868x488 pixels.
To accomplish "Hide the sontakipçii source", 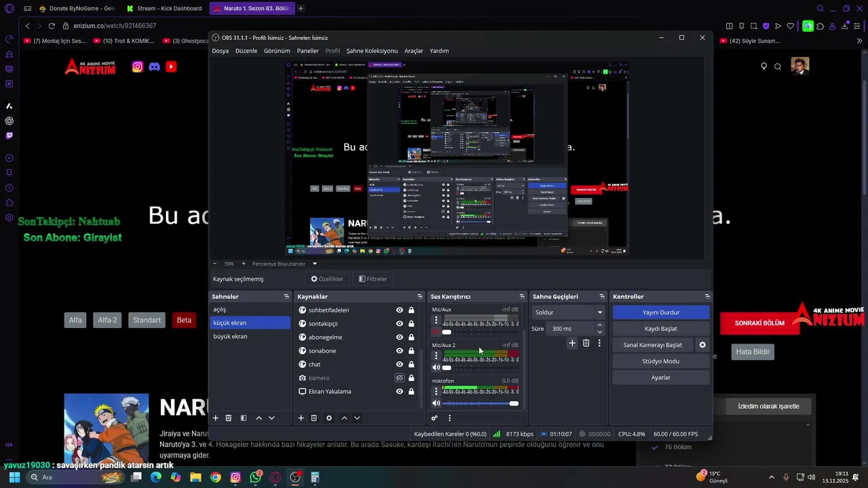I will 399,323.
